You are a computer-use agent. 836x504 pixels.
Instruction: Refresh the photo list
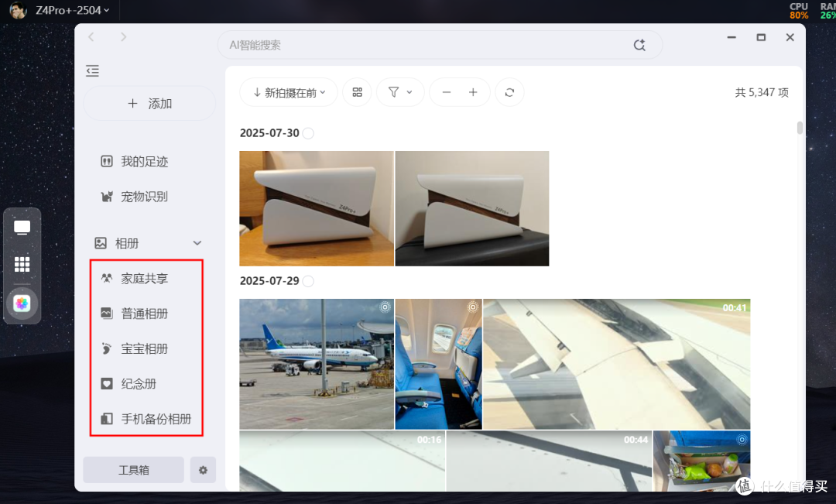point(509,93)
